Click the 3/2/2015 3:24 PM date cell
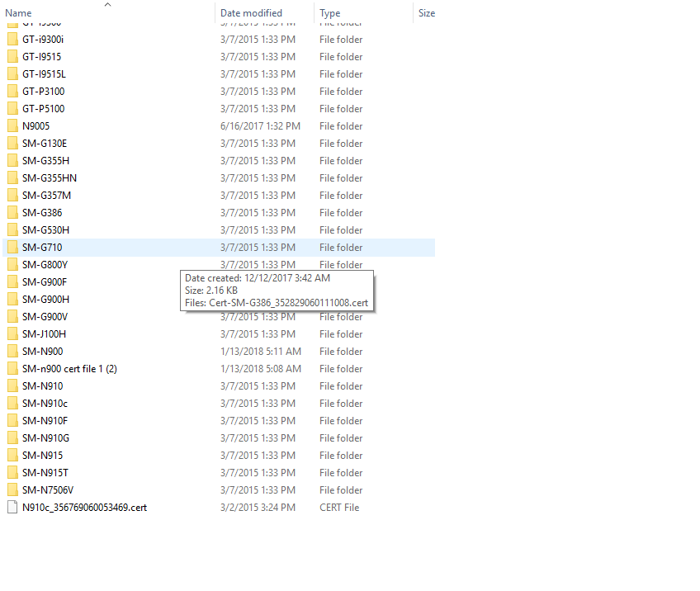This screenshot has width=700, height=591. (258, 508)
